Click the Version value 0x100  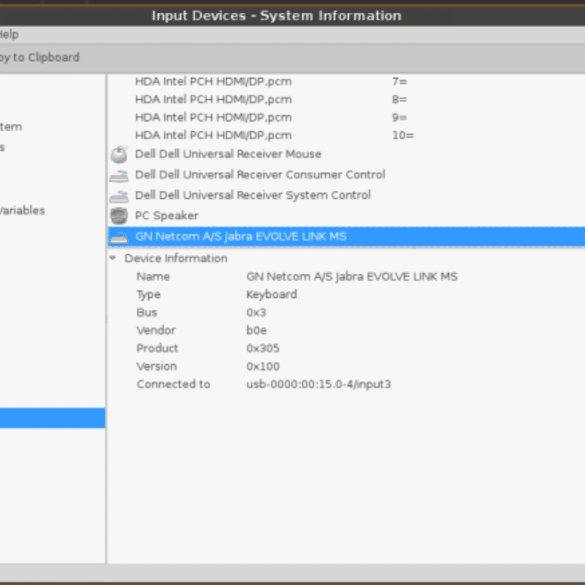(263, 366)
